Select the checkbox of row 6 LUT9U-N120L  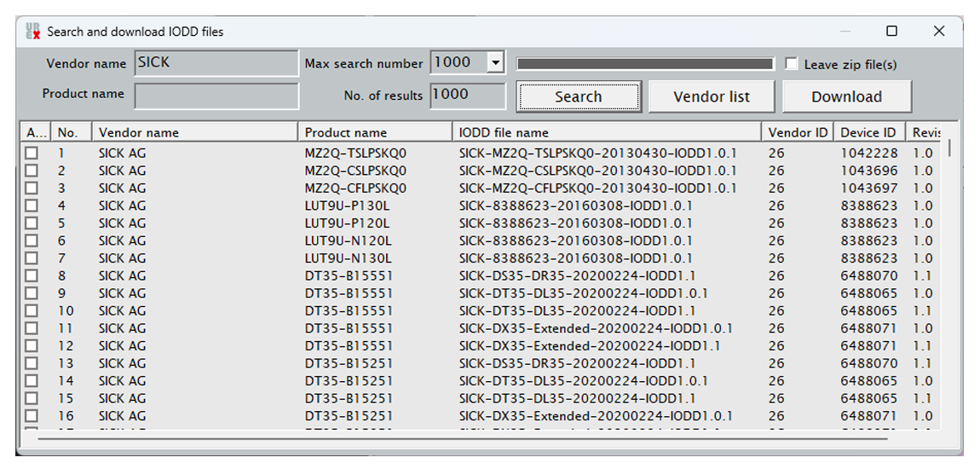[32, 240]
